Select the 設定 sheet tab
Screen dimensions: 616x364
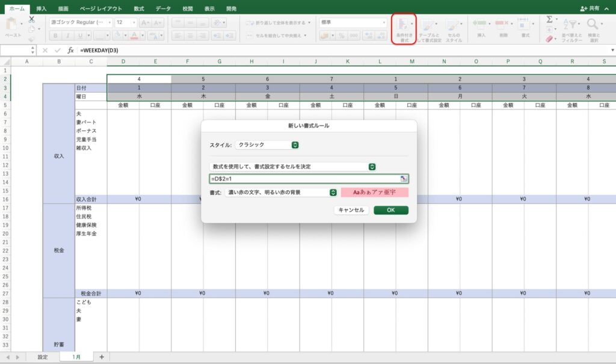pyautogui.click(x=43, y=357)
